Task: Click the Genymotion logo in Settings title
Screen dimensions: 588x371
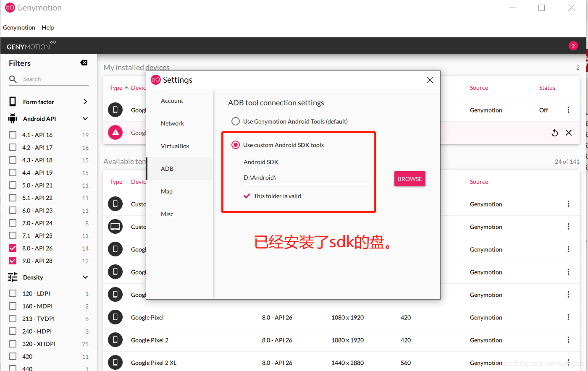Action: [x=156, y=80]
